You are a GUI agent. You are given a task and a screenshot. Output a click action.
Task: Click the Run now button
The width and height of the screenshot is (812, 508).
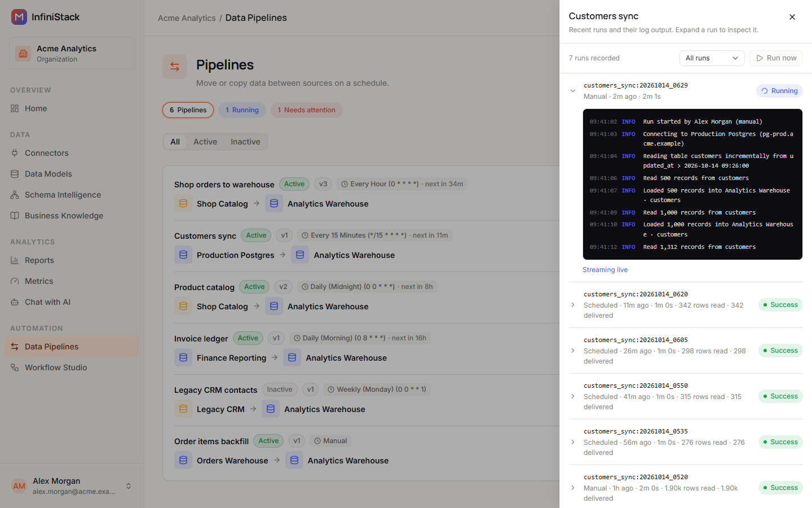click(x=776, y=58)
